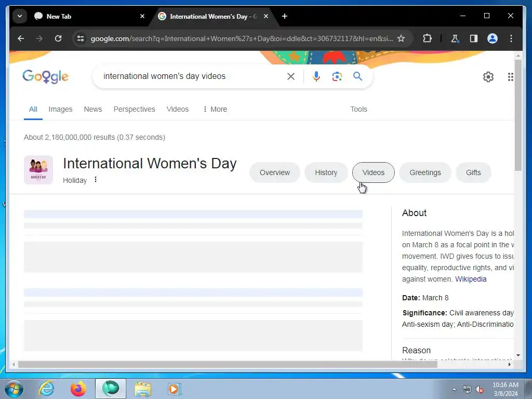Expand the More search filters menu
The image size is (532, 399).
coord(215,109)
